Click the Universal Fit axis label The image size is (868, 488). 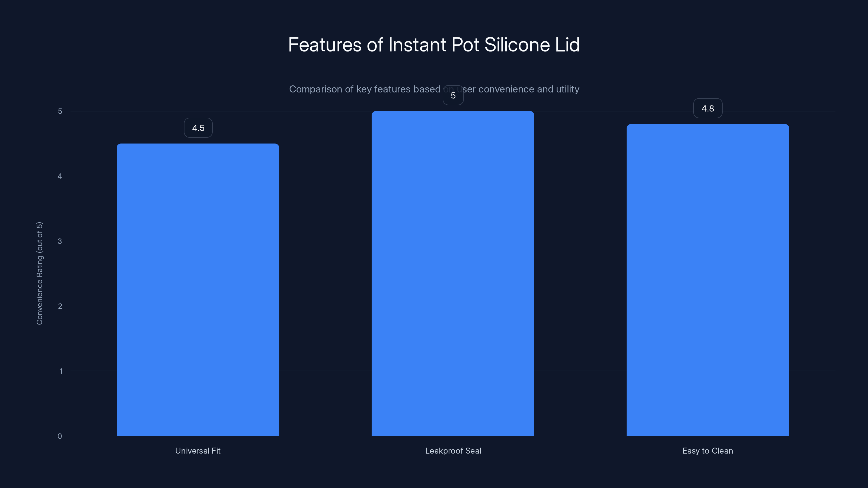click(x=198, y=451)
